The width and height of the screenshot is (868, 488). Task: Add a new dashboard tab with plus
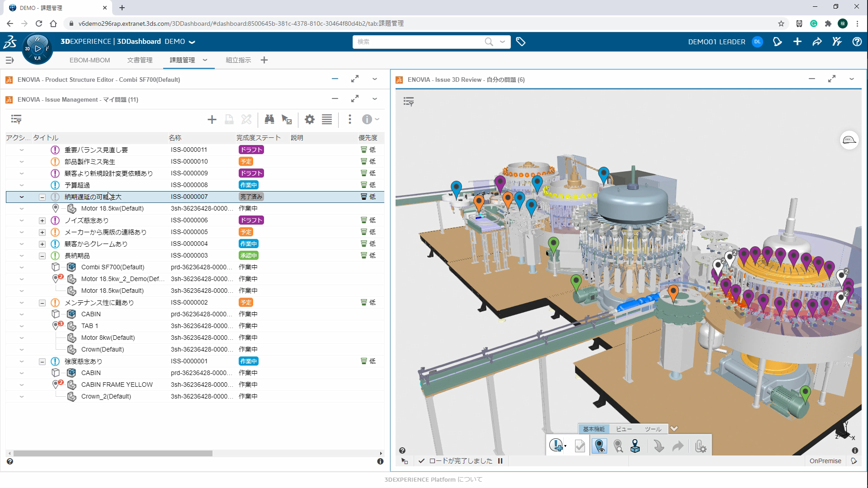pyautogui.click(x=264, y=60)
